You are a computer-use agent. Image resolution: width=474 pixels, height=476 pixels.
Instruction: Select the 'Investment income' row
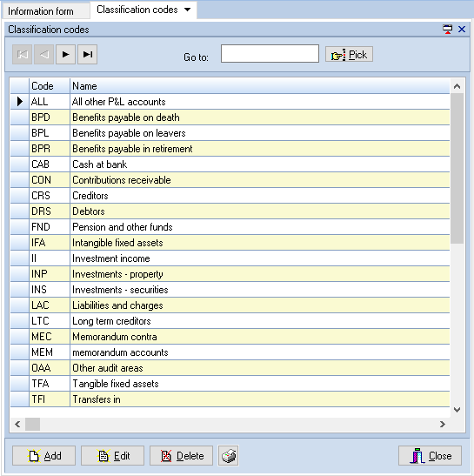point(230,258)
